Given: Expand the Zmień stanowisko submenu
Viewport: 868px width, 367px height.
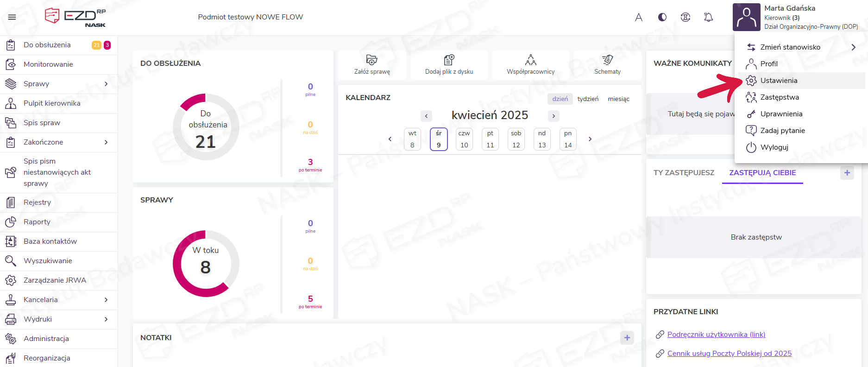Looking at the screenshot, I should point(853,47).
